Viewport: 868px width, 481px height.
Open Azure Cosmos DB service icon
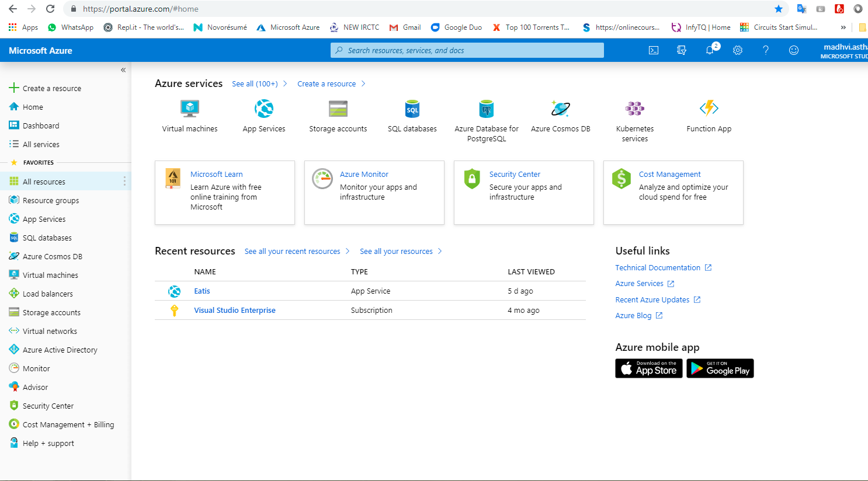point(561,109)
